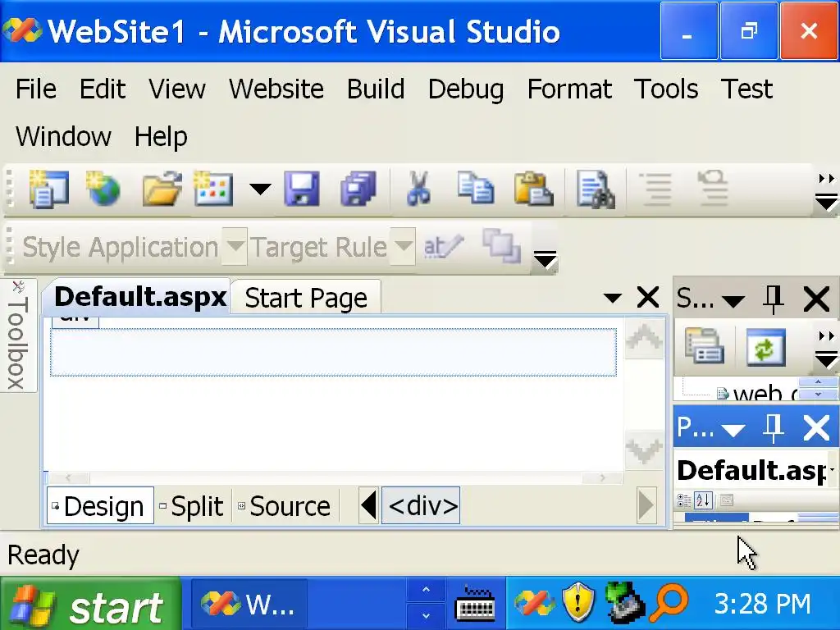The height and width of the screenshot is (630, 840).
Task: Click the editor horizontal scroll right arrow
Action: [603, 477]
